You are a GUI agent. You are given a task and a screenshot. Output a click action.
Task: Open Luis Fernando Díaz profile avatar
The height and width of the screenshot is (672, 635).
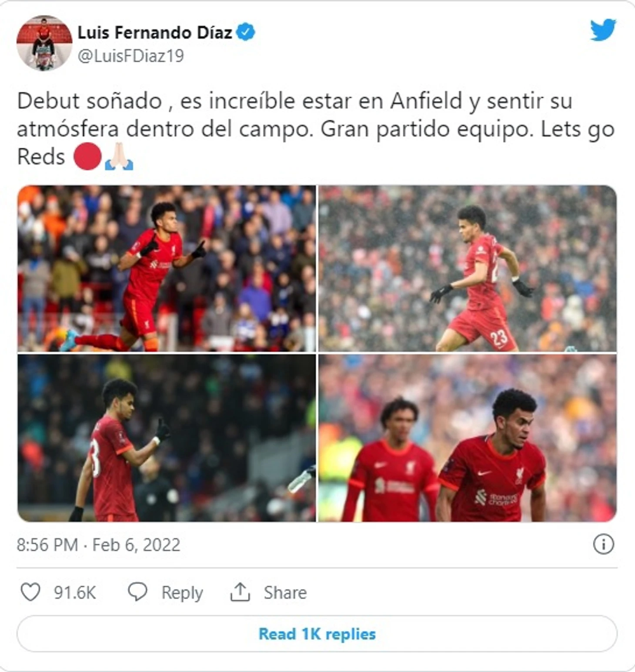(x=44, y=43)
